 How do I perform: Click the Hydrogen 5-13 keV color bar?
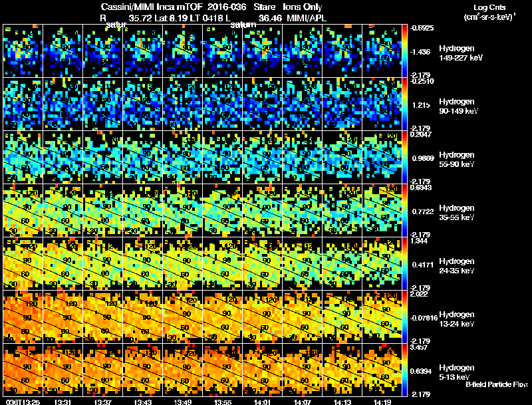pos(404,370)
